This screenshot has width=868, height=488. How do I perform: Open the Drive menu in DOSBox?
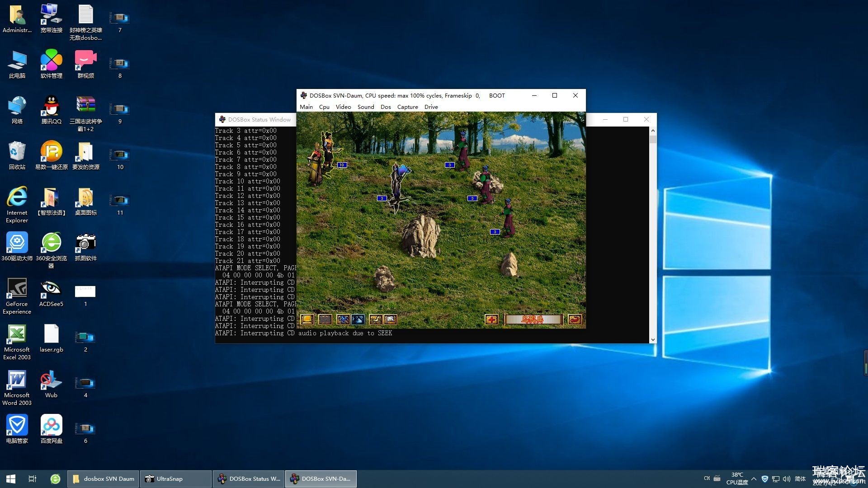coord(431,107)
